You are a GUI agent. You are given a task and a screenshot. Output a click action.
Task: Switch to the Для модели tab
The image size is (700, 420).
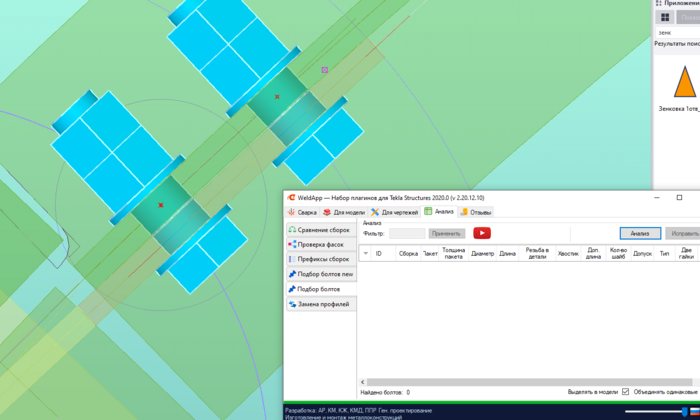click(x=344, y=212)
